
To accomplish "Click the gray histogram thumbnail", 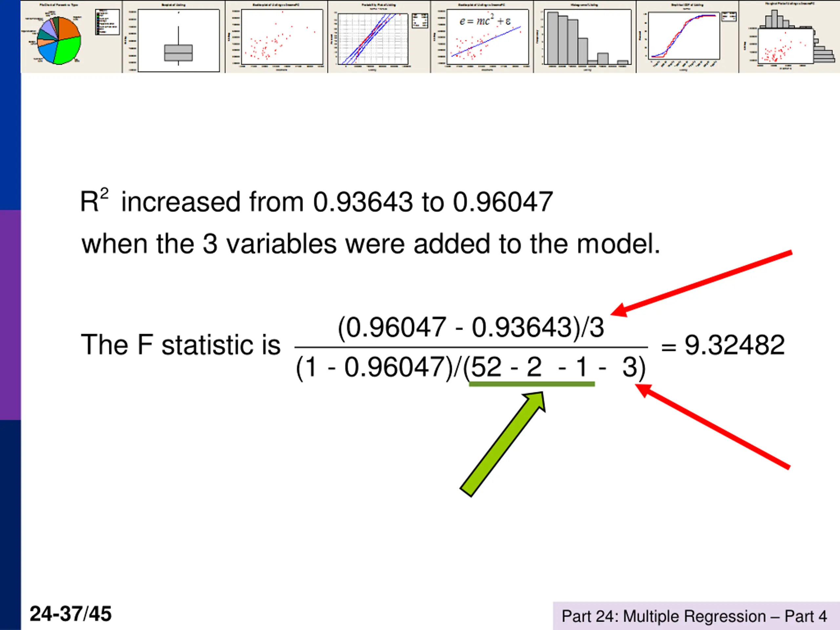I will coord(585,36).
